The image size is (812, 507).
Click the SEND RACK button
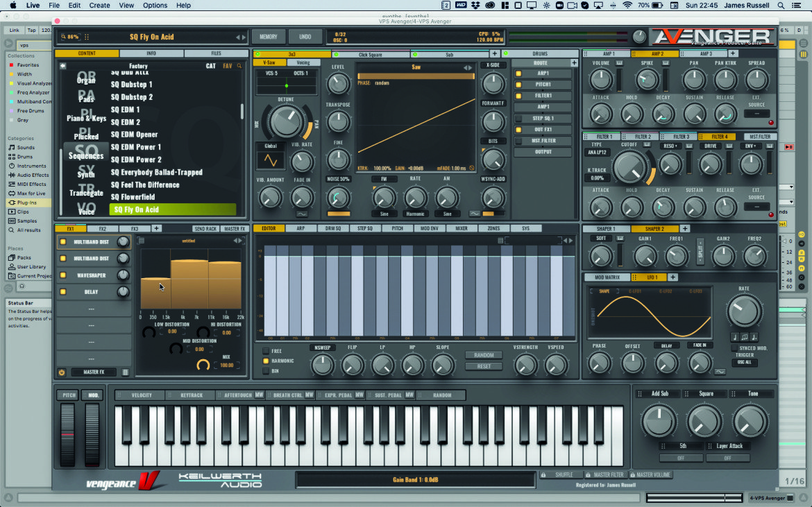(205, 229)
